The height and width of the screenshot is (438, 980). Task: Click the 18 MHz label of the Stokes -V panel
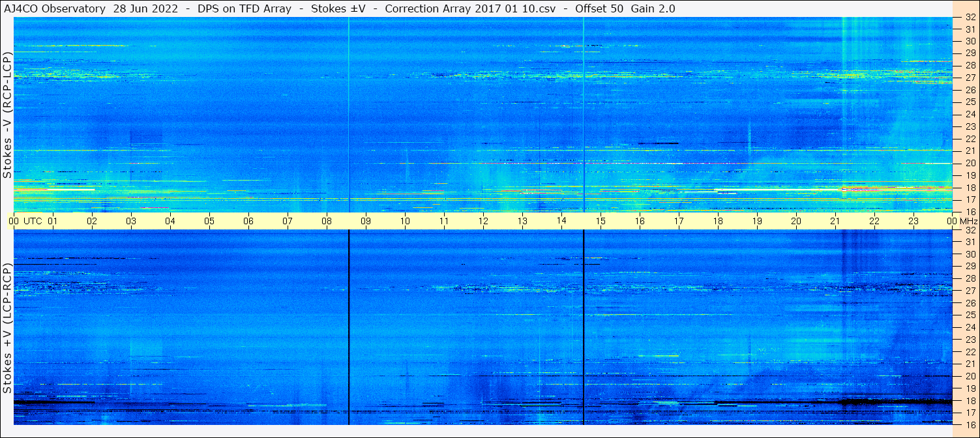(x=970, y=187)
